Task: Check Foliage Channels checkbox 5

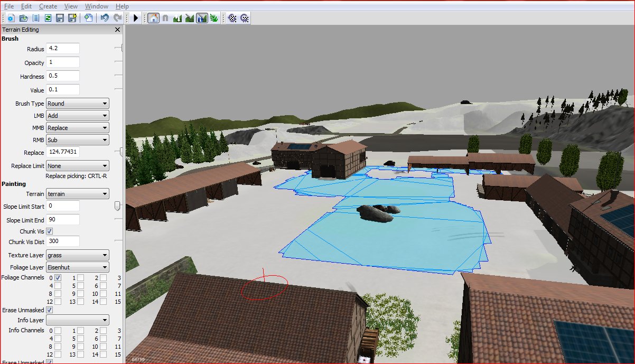Action: point(81,286)
